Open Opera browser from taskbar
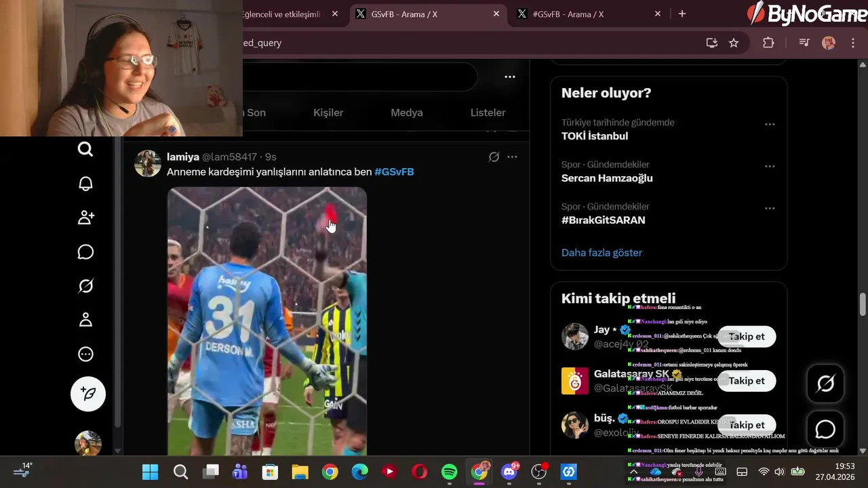 tap(419, 472)
